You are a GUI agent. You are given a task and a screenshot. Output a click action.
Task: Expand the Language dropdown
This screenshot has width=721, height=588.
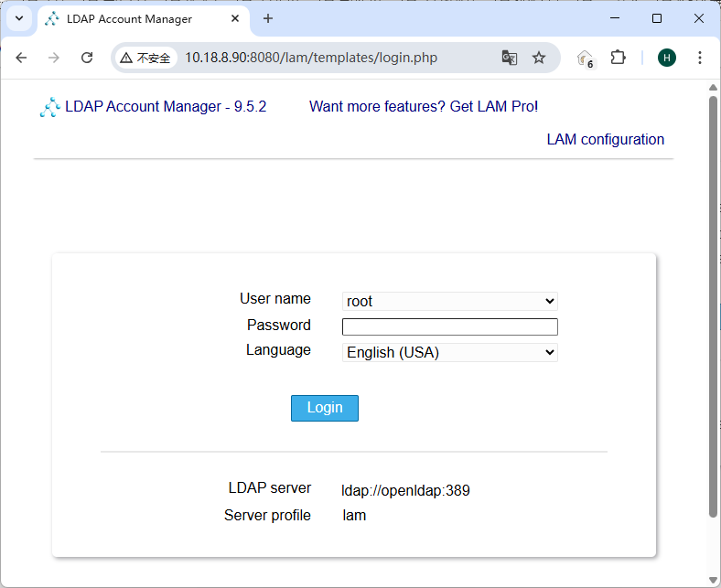click(449, 353)
